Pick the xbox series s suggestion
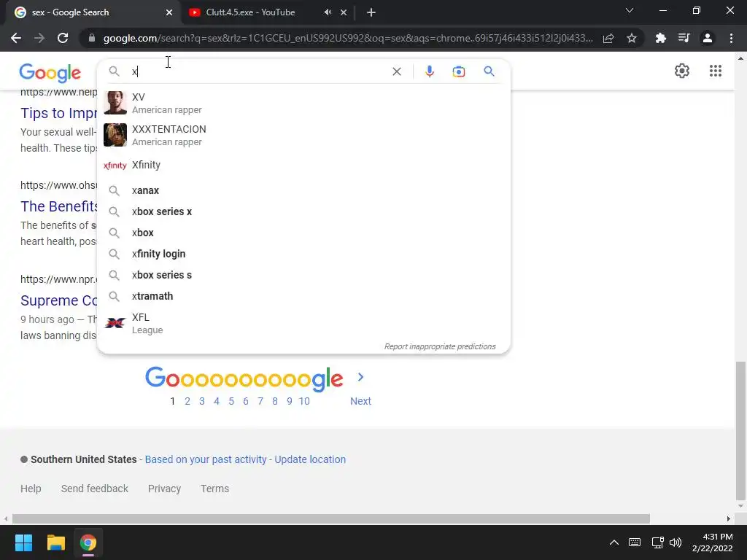Viewport: 747px width, 560px height. click(303, 275)
